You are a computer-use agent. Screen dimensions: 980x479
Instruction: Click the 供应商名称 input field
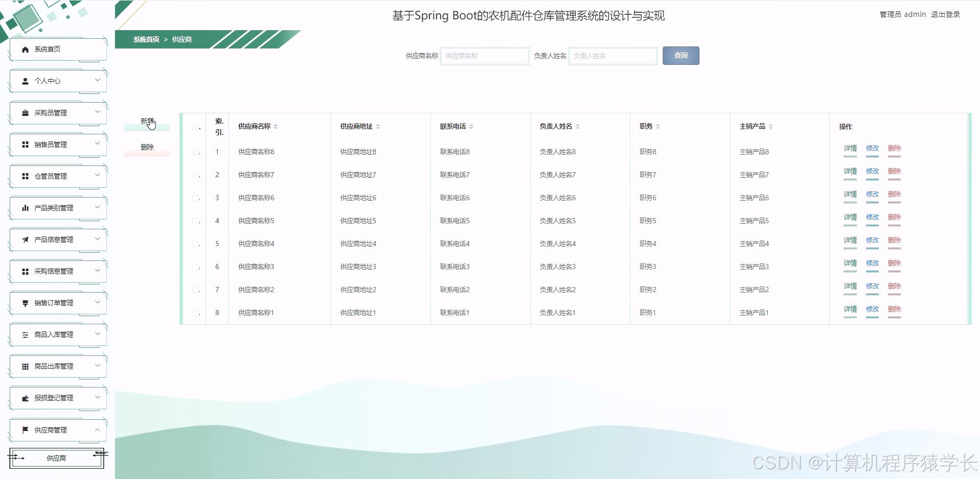[x=484, y=56]
